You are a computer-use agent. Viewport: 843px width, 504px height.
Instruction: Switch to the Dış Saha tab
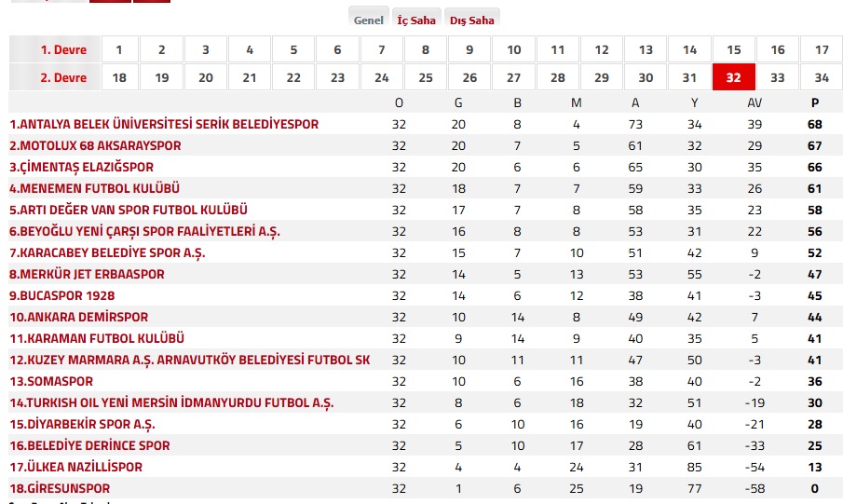(472, 20)
